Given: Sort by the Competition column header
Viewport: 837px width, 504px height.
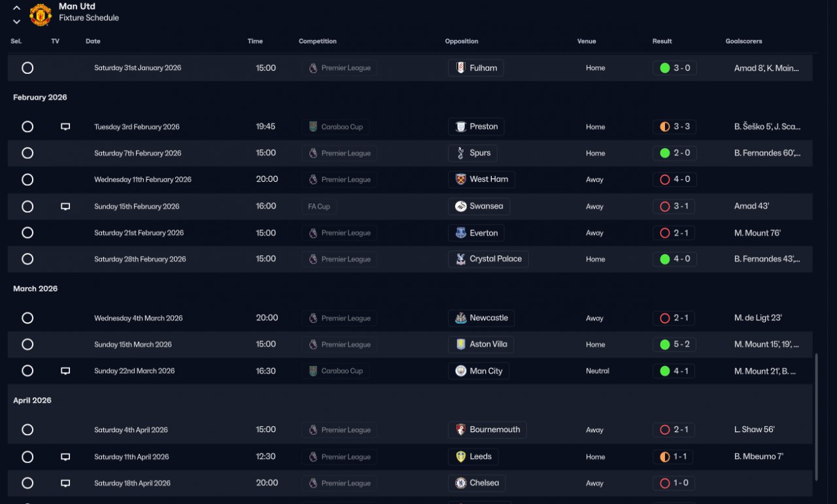Looking at the screenshot, I should click(318, 41).
